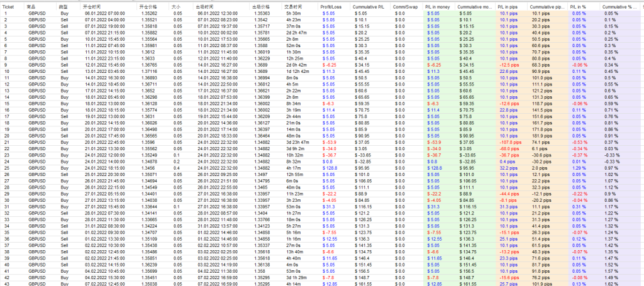Click the red -6.25 Profit/Loss cell in row 9
The image size is (644, 286).
[328, 65]
